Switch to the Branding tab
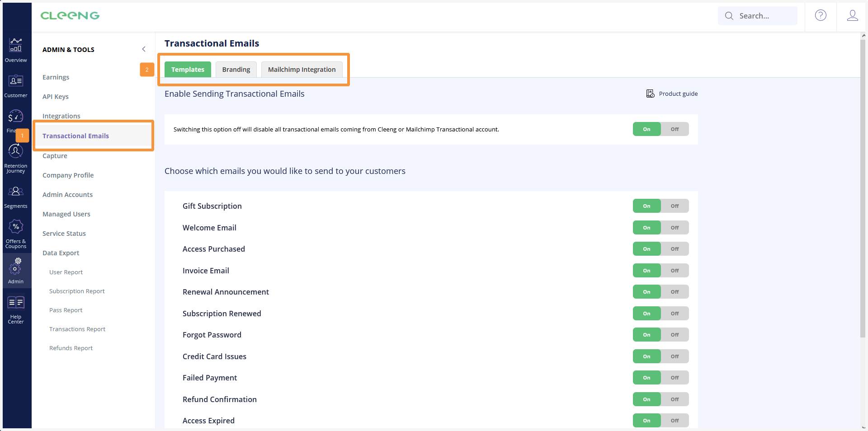Image resolution: width=868 pixels, height=431 pixels. [x=236, y=69]
